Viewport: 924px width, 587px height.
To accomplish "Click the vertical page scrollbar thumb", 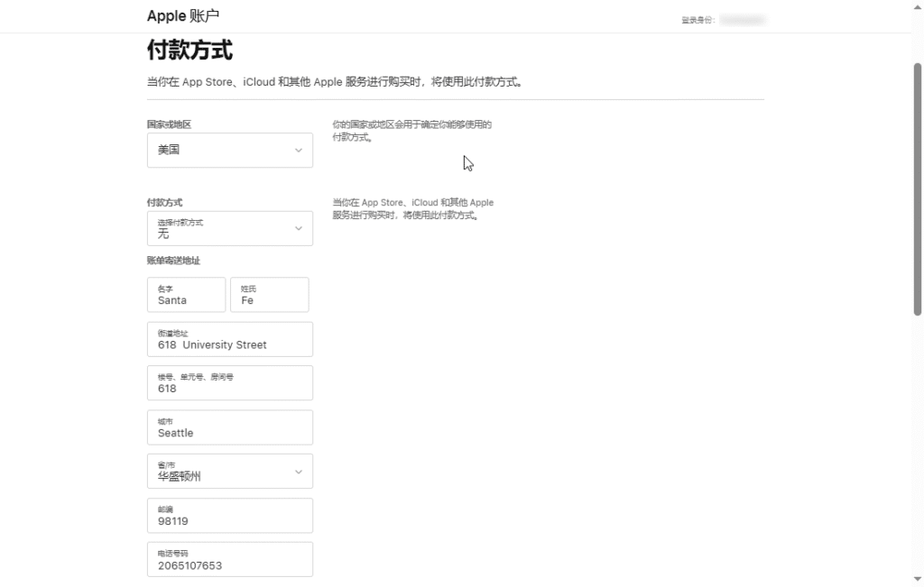I will [x=918, y=189].
